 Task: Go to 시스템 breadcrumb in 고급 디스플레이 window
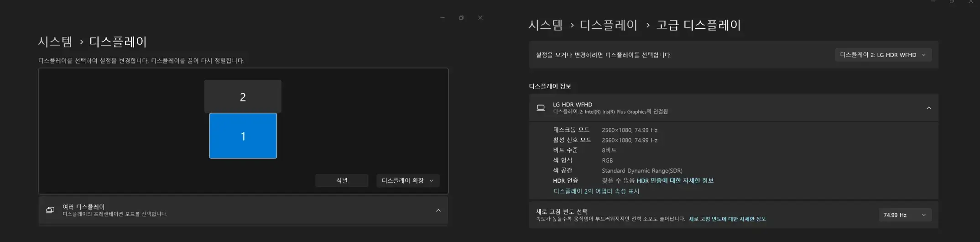(546, 25)
